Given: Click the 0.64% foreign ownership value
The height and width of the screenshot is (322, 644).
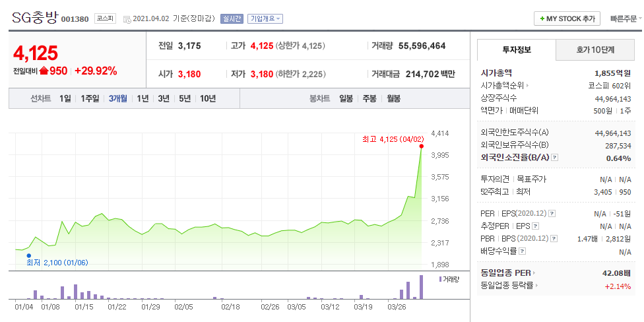Looking at the screenshot, I should click(618, 158).
